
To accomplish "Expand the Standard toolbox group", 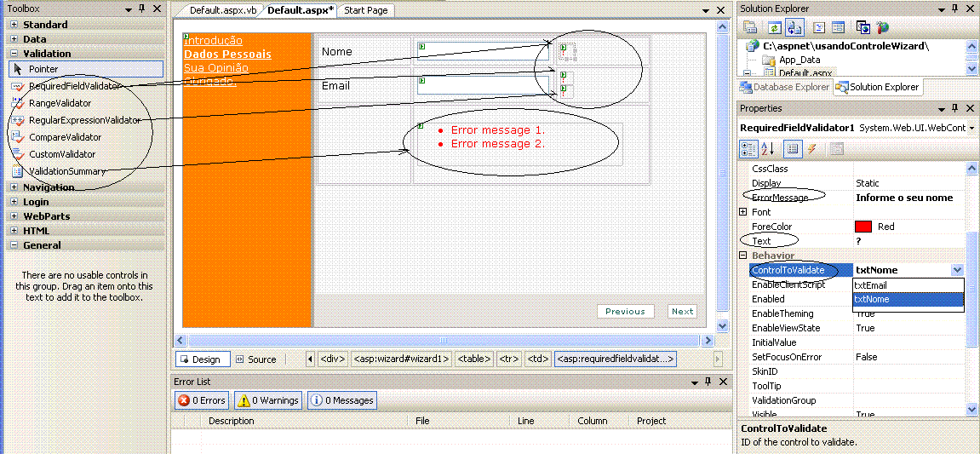I will pos(14,25).
